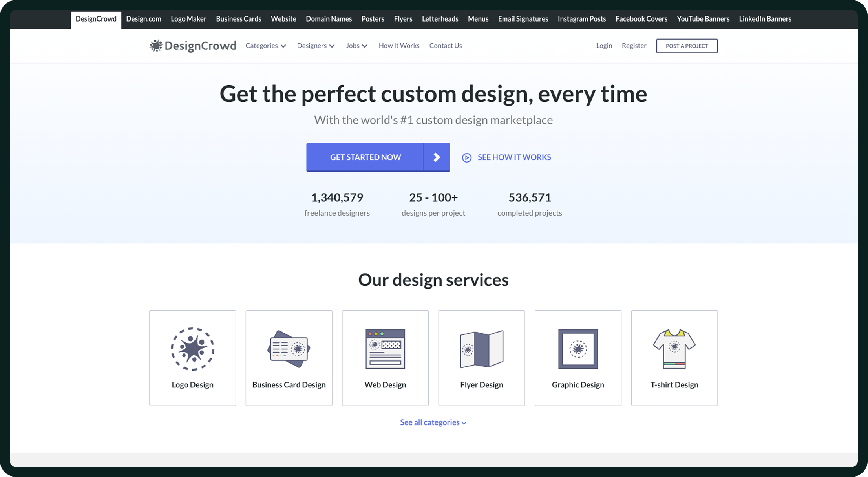Open Domain Names in top bar

[x=329, y=19]
